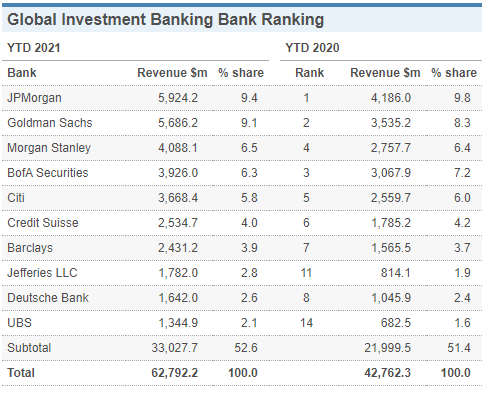491x393 pixels.
Task: Select the YTD 2021 heading
Action: point(34,48)
